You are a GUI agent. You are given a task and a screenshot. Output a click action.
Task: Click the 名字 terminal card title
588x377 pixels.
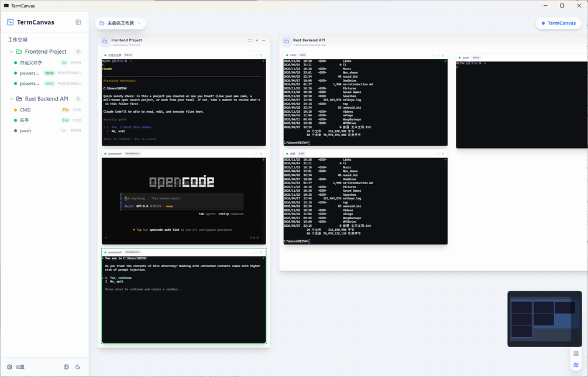293,154
